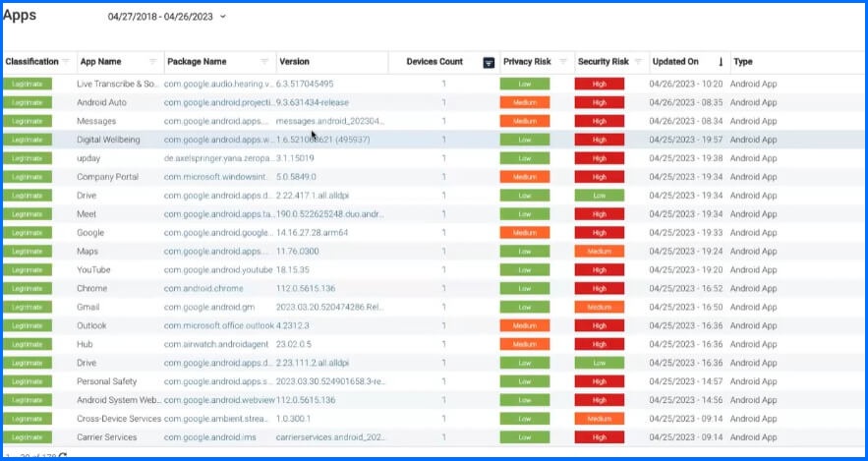Sort by the Privacy Risk column header
The width and height of the screenshot is (868, 461).
[527, 61]
